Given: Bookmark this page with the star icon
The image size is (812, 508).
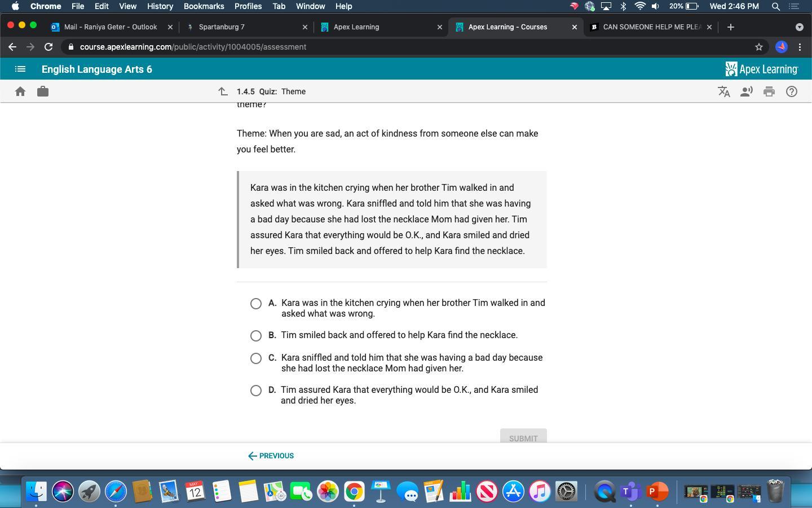Looking at the screenshot, I should pos(759,47).
